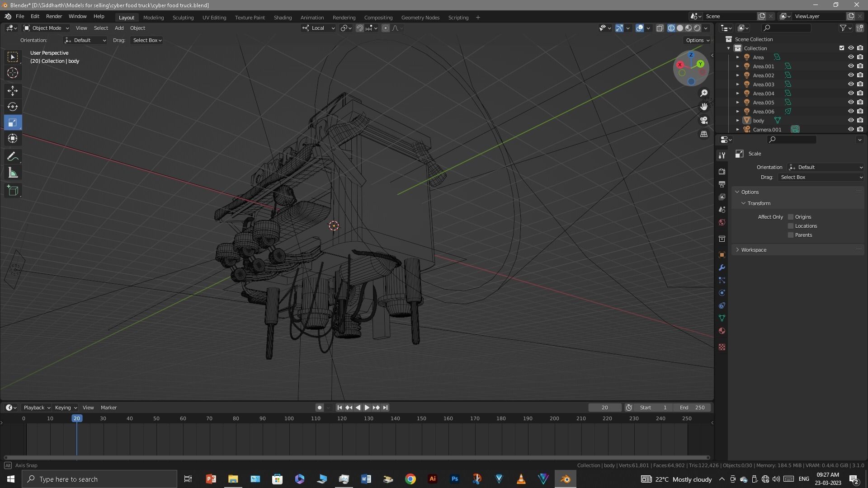Switch to the Shading workspace tab
868x488 pixels.
[x=283, y=18]
